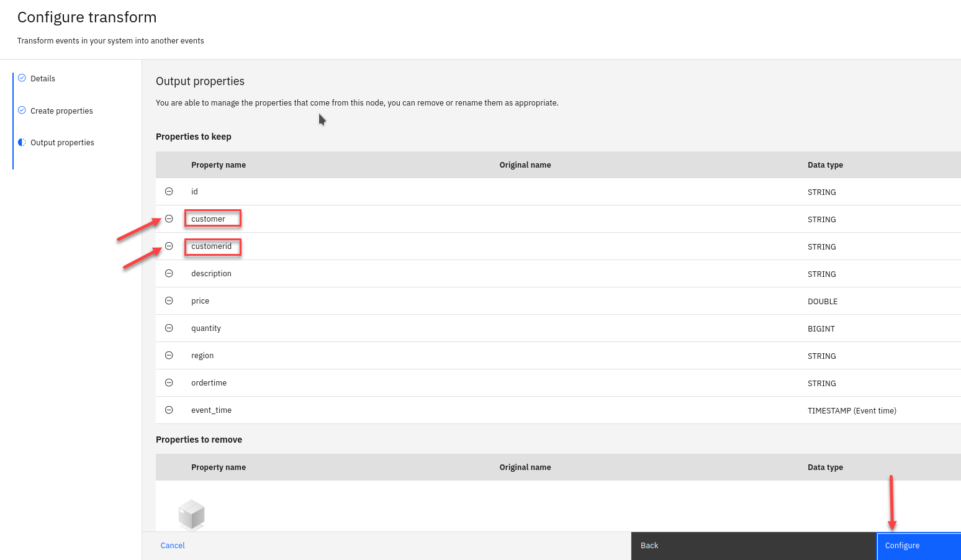
Task: Remove the description property
Action: tap(169, 273)
